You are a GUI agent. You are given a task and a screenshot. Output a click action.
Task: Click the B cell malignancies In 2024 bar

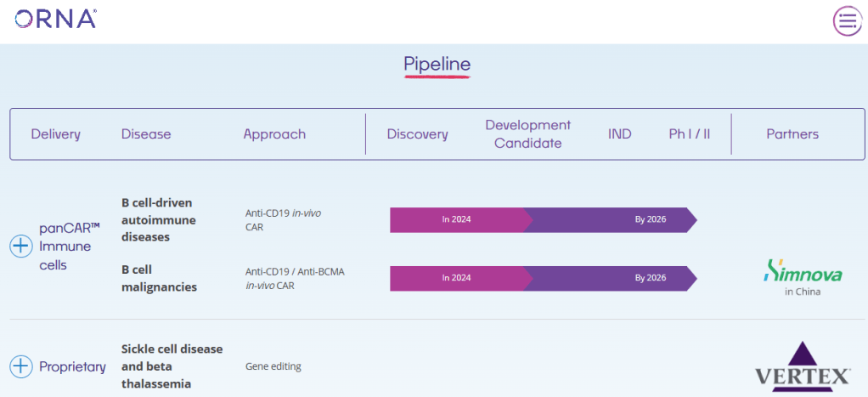click(457, 278)
